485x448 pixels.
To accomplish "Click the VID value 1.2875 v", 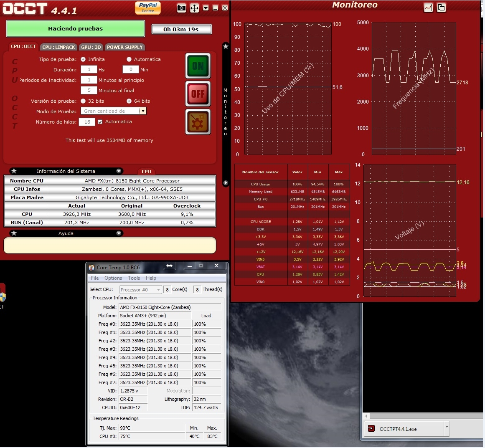I will coord(133,391).
